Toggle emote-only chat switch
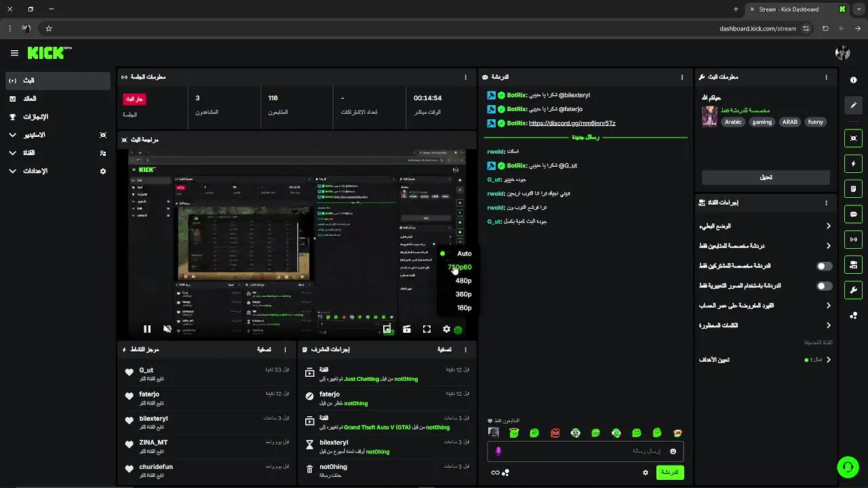Image resolution: width=868 pixels, height=488 pixels. pos(824,286)
